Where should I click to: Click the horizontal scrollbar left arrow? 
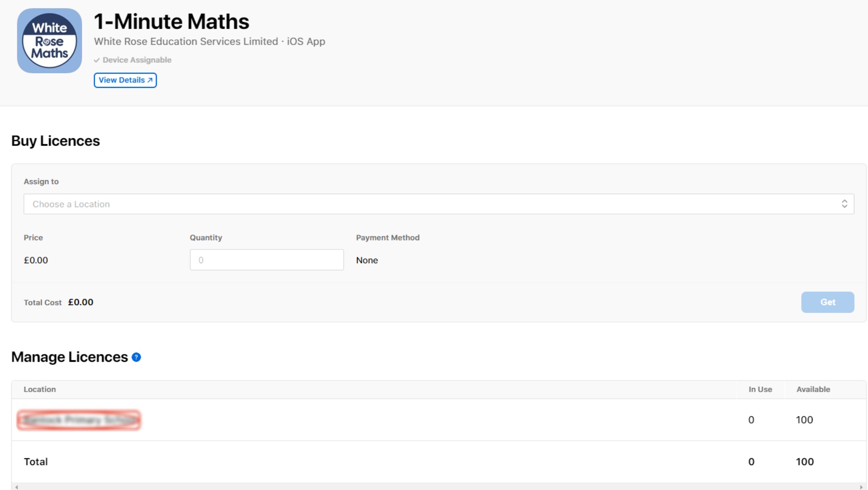click(x=17, y=487)
